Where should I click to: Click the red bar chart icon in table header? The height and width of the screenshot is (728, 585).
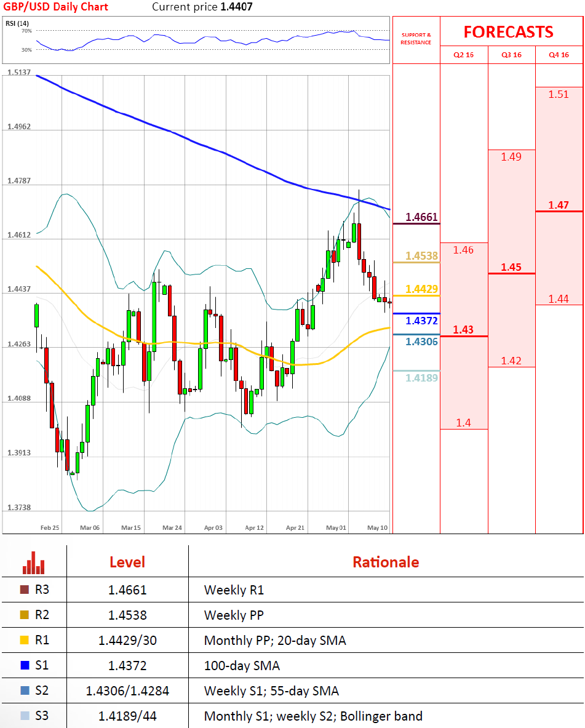click(33, 562)
